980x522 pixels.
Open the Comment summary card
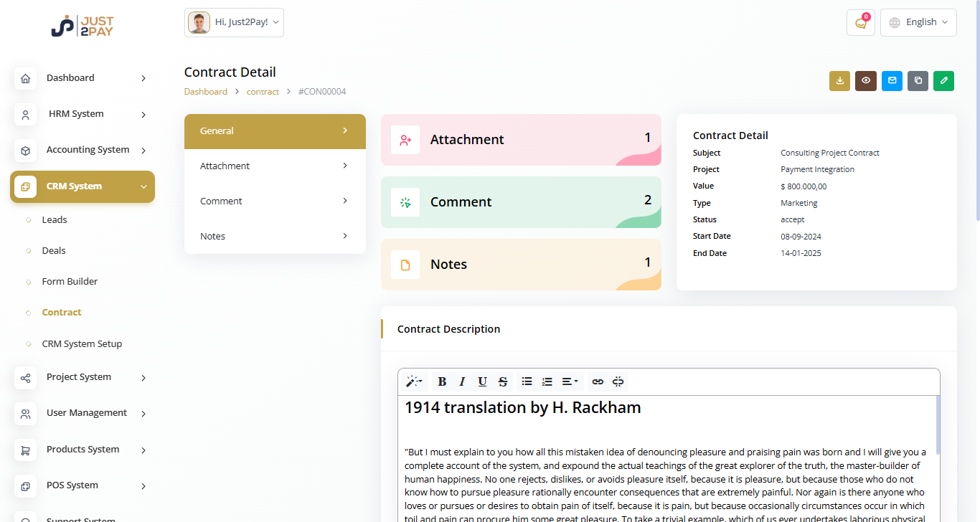coord(521,202)
